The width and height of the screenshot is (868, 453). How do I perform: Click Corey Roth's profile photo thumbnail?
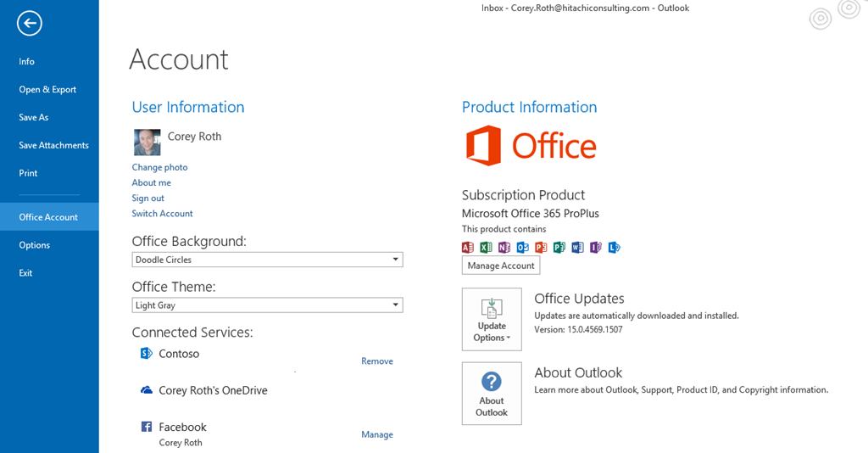coord(147,143)
